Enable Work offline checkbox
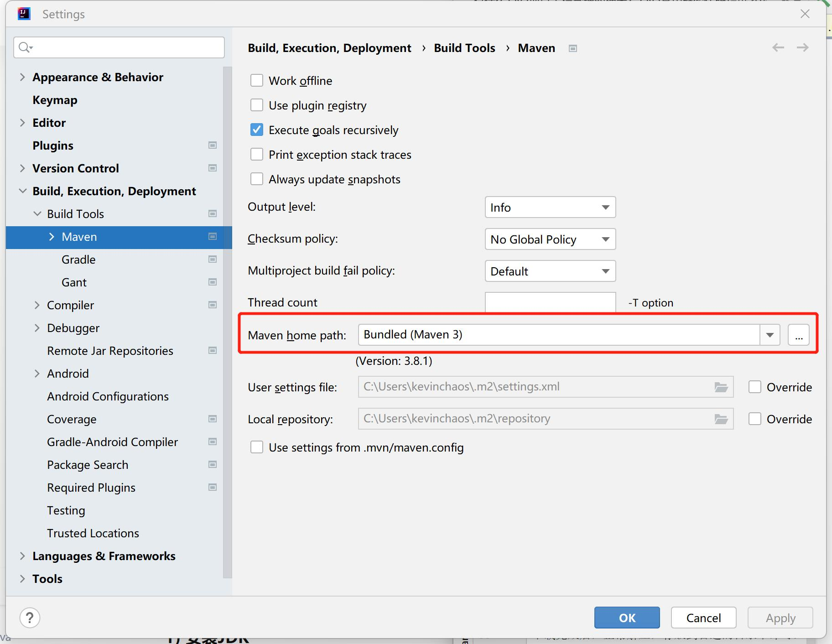 pyautogui.click(x=257, y=81)
